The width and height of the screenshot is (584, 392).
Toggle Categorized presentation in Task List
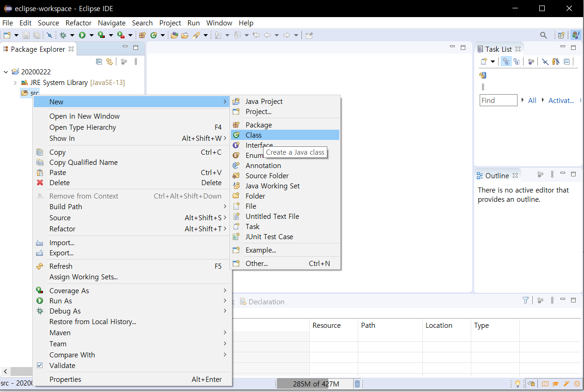pyautogui.click(x=506, y=61)
